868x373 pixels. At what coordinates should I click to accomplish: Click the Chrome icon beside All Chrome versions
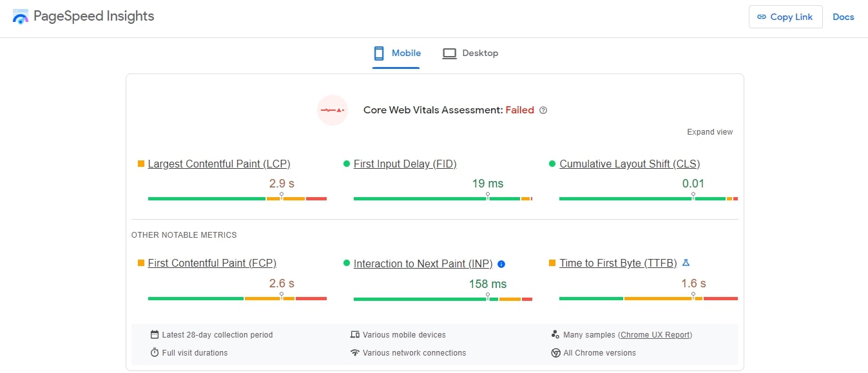click(x=555, y=353)
